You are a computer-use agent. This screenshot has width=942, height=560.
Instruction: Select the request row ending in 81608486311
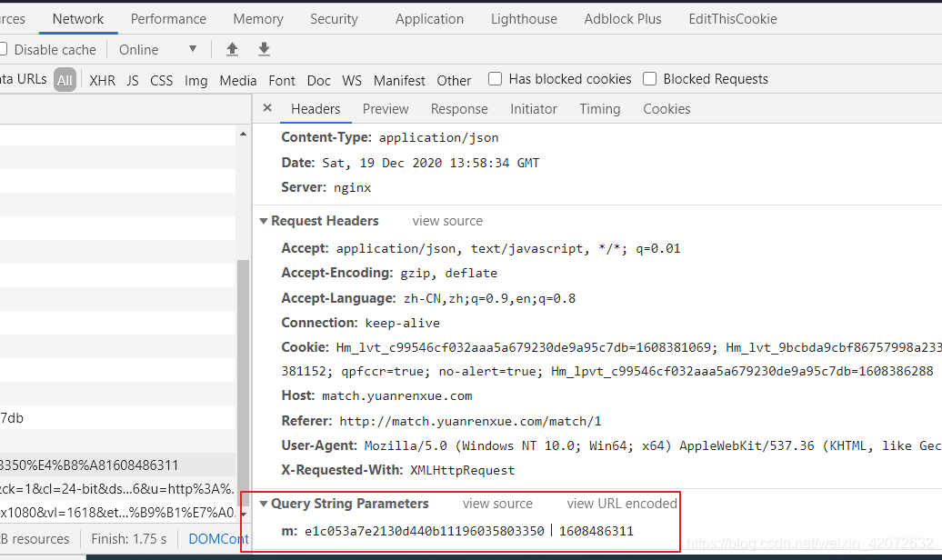(118, 465)
